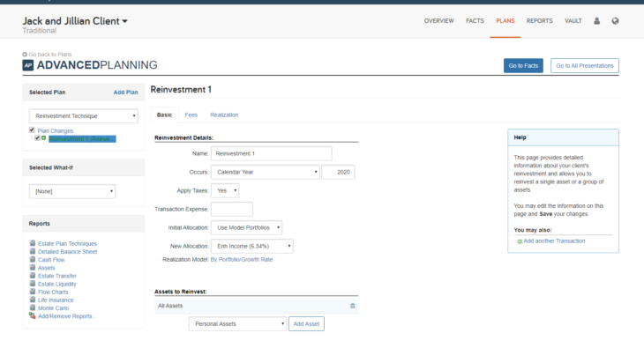Switch to the Basic tab
644x348 pixels.
click(164, 115)
